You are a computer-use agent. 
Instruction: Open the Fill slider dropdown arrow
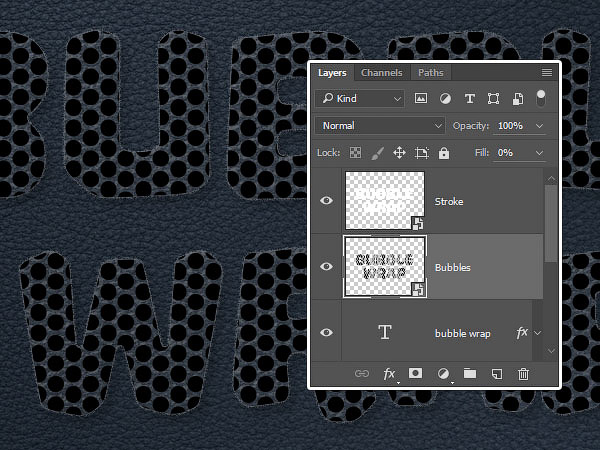(x=540, y=153)
